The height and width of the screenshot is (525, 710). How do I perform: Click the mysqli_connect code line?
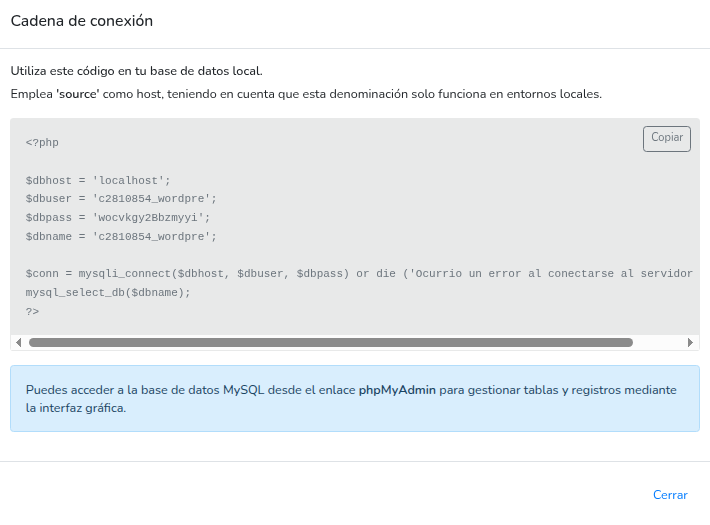[359, 274]
